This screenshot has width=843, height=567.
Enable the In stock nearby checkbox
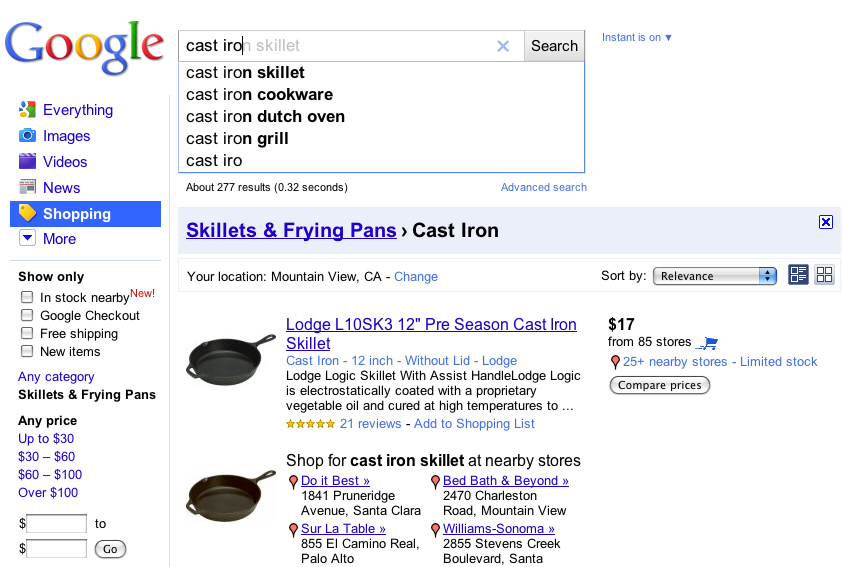27,298
